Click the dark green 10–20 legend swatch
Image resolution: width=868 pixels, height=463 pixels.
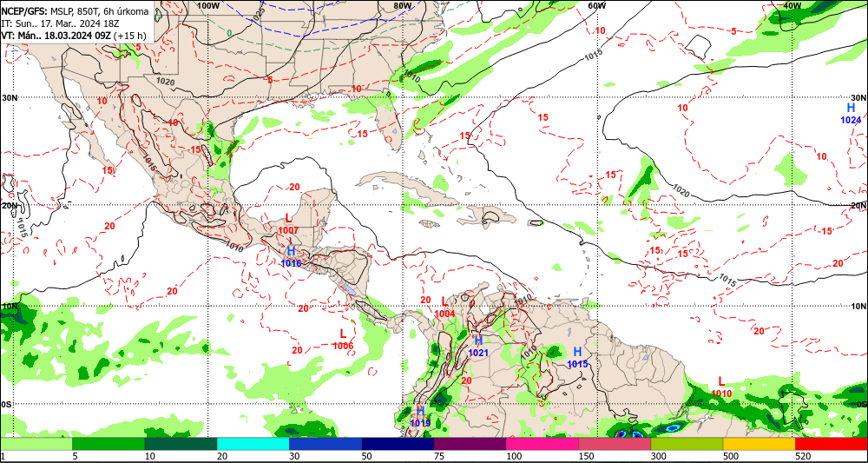(x=181, y=444)
